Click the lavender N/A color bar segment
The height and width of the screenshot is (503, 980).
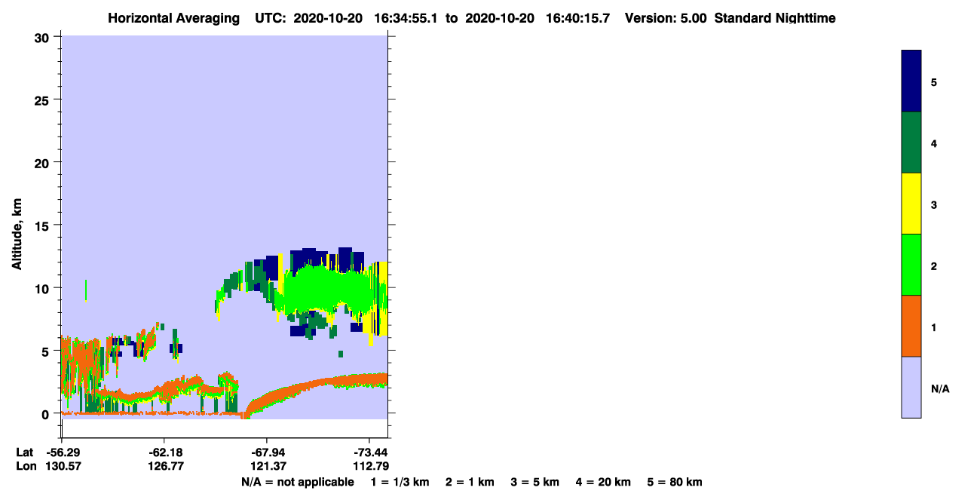pyautogui.click(x=911, y=387)
